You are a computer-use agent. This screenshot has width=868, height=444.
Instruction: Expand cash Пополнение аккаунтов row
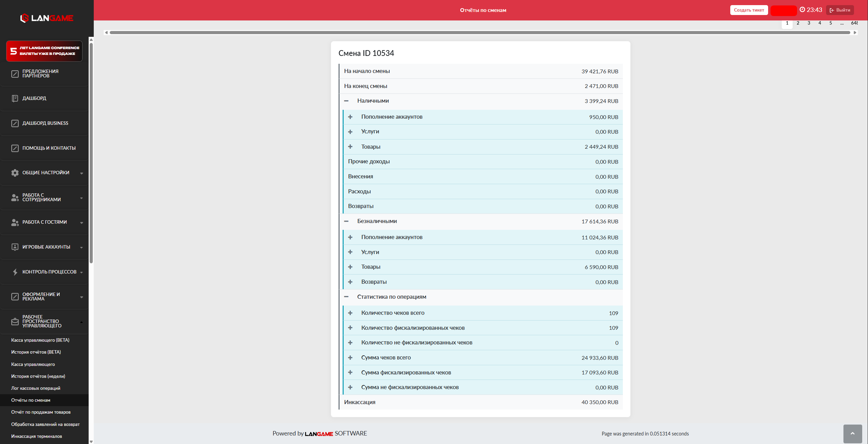pyautogui.click(x=350, y=117)
